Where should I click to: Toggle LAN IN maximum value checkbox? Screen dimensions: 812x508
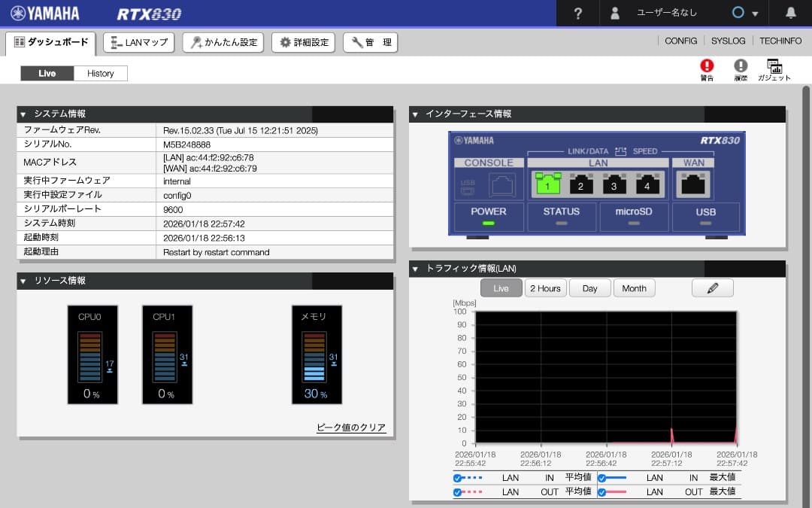(x=601, y=478)
